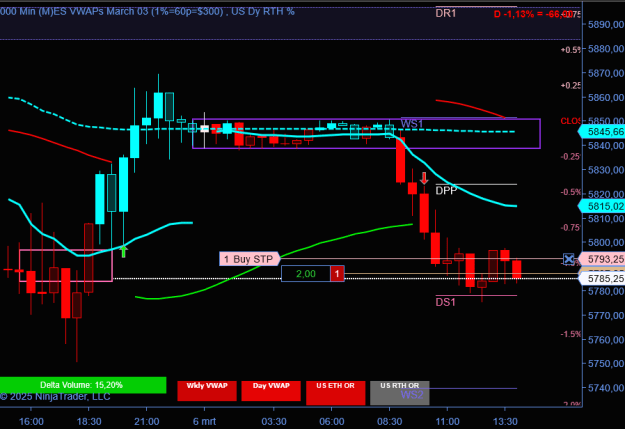Viewport: 625px width, 429px height.
Task: Cancel the Buy STP order via X icon
Action: (569, 259)
